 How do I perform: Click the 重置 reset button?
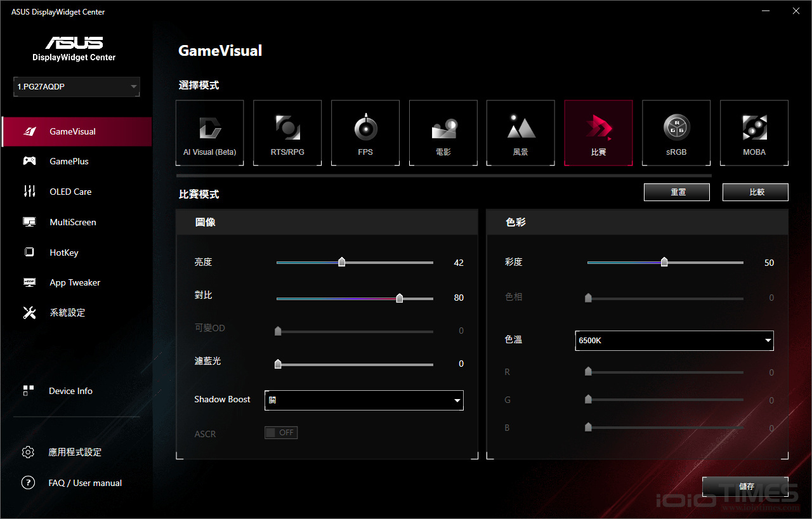pyautogui.click(x=676, y=192)
